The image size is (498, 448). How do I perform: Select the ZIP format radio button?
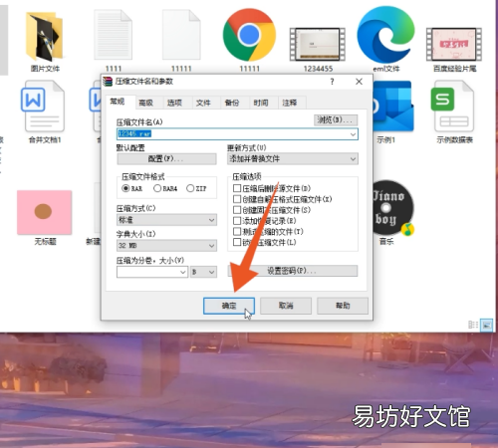(x=190, y=188)
